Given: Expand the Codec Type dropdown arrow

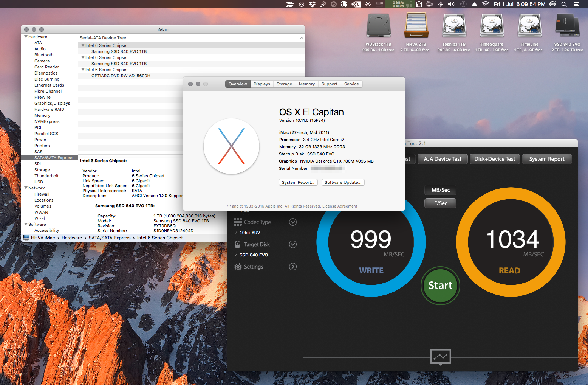Looking at the screenshot, I should [x=292, y=222].
